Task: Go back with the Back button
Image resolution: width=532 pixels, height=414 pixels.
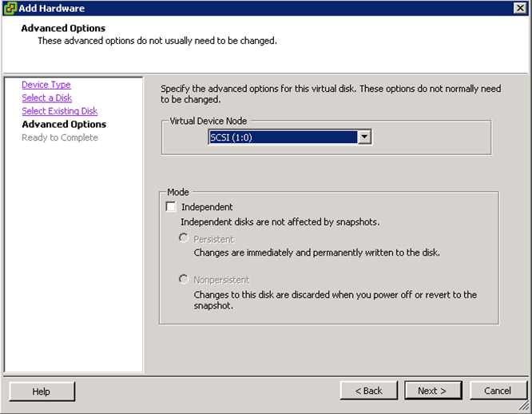Action: tap(368, 391)
